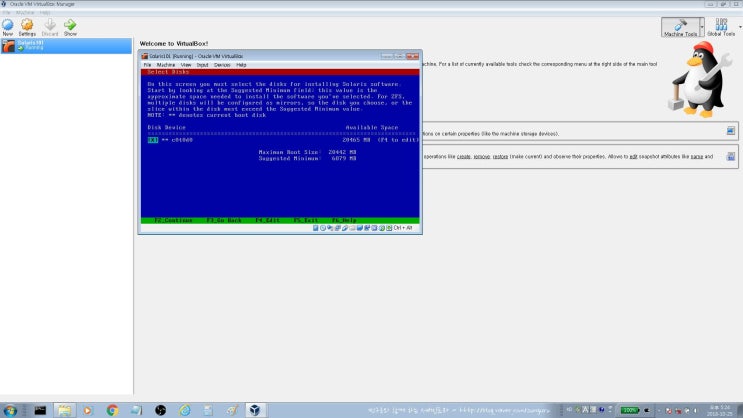This screenshot has width=743, height=418.
Task: Click the green Show arrow icon
Action: [x=70, y=27]
